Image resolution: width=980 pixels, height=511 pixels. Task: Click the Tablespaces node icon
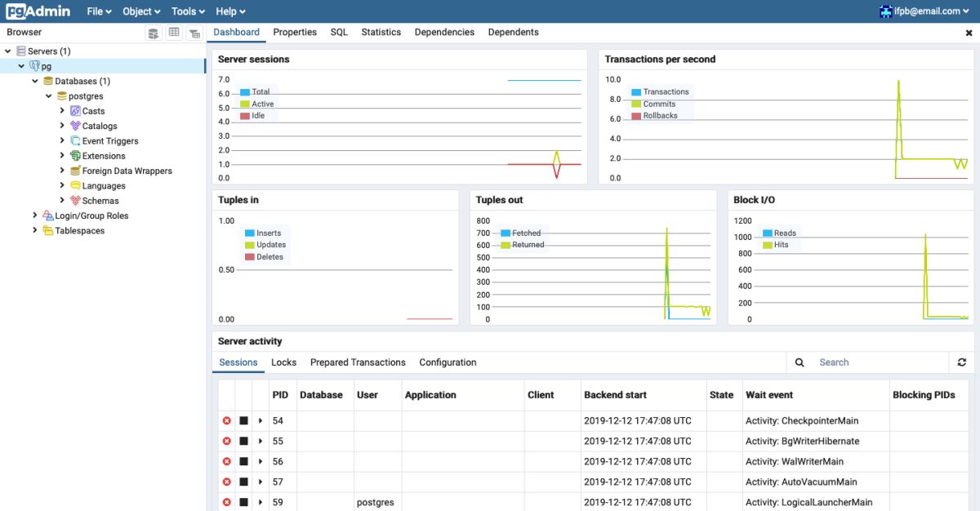[48, 231]
